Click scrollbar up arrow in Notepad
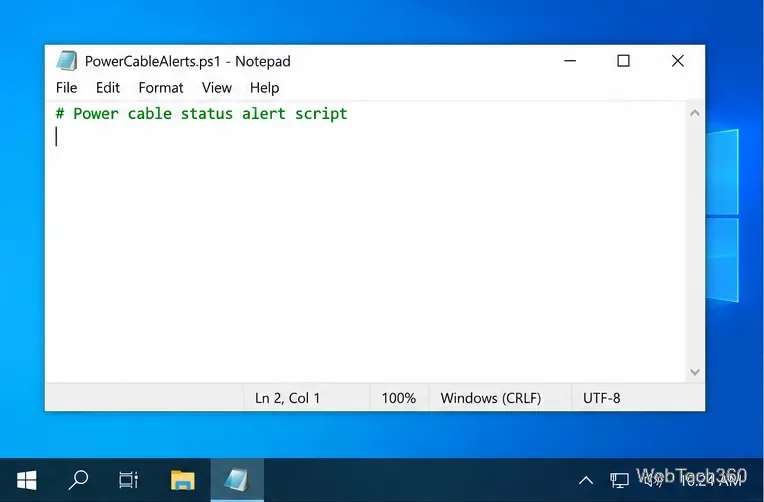 pos(695,113)
